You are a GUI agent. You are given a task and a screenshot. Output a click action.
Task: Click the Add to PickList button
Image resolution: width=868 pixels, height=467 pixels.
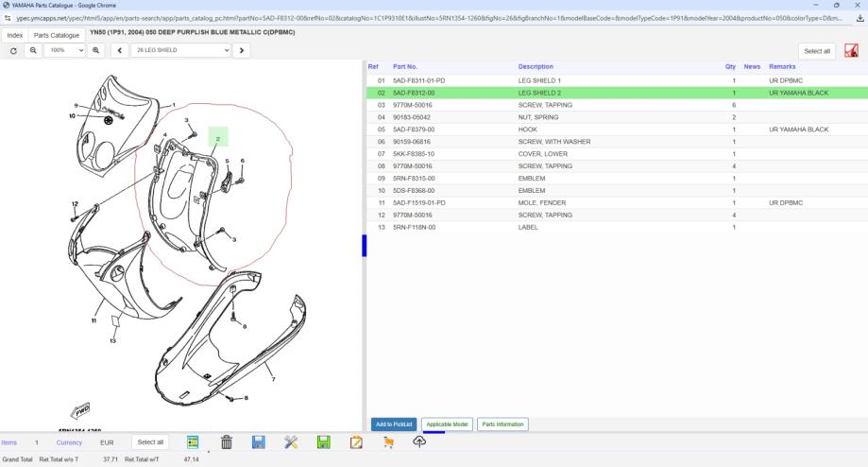point(393,424)
